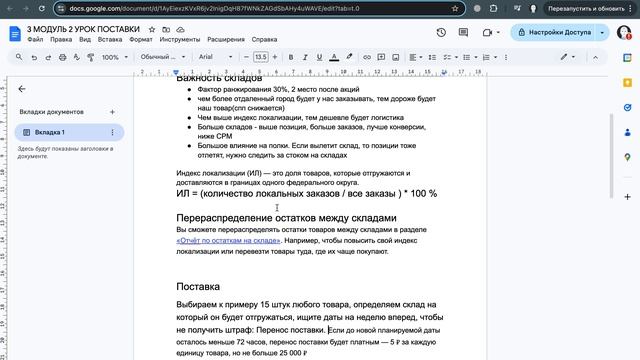This screenshot has height=360, width=640.
Task: Open the Google account avatar
Action: click(x=624, y=32)
